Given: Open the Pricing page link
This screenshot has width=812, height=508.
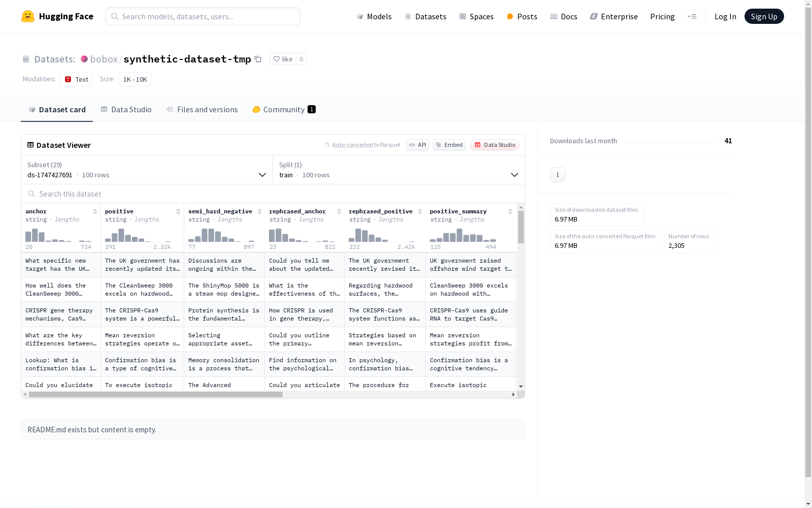Looking at the screenshot, I should click(662, 16).
